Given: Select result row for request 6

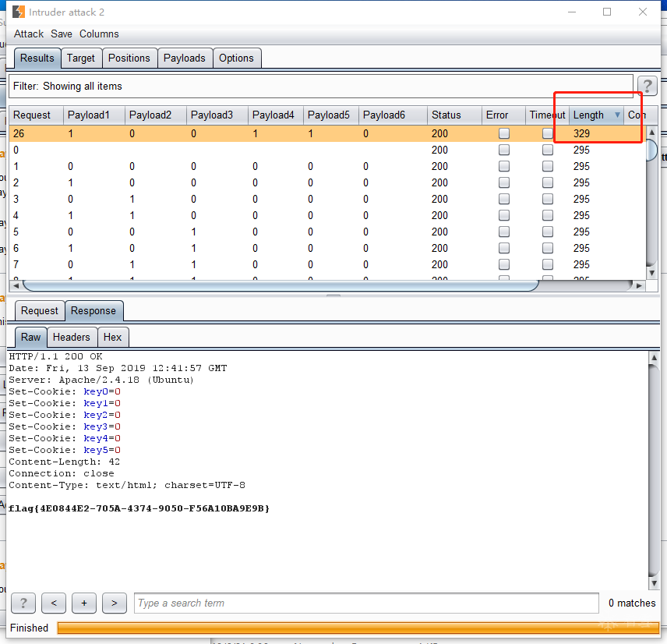Looking at the screenshot, I should point(327,248).
